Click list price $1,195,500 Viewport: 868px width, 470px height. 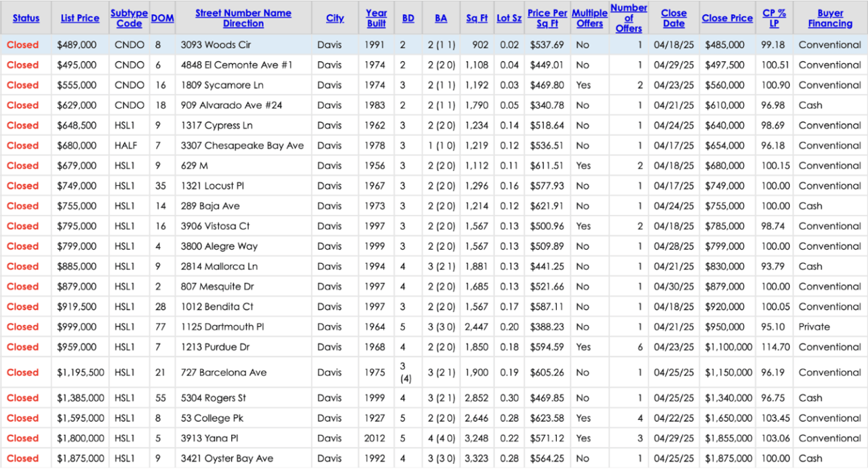pyautogui.click(x=80, y=372)
